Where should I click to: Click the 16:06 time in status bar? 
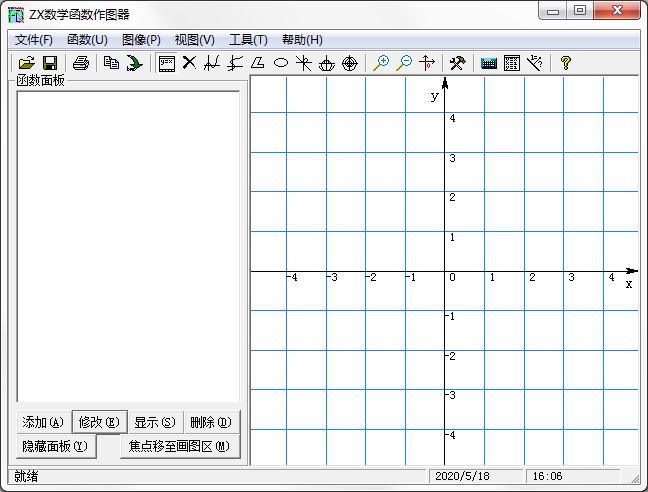[x=547, y=476]
